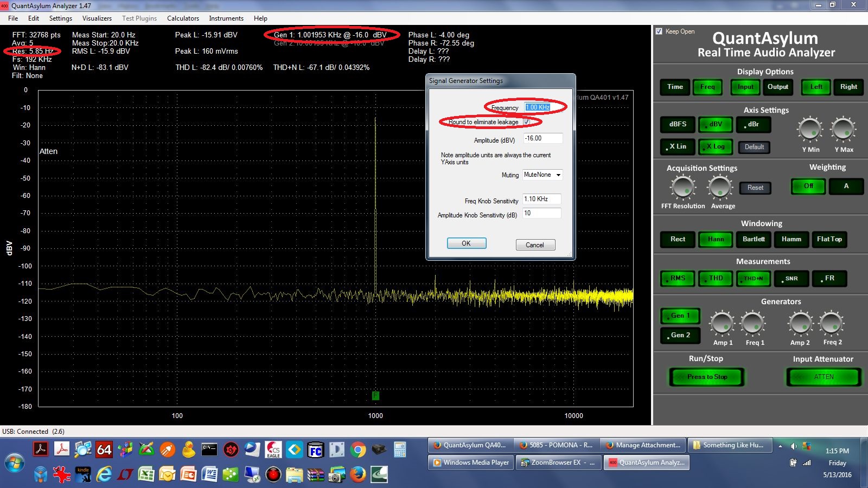Switch X axis to X Lin

pos(678,146)
